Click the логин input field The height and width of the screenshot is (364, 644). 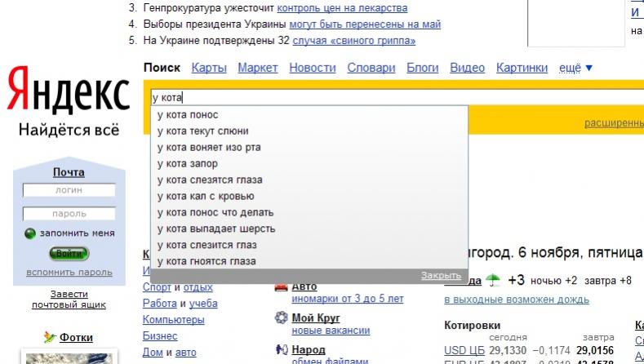pyautogui.click(x=69, y=190)
